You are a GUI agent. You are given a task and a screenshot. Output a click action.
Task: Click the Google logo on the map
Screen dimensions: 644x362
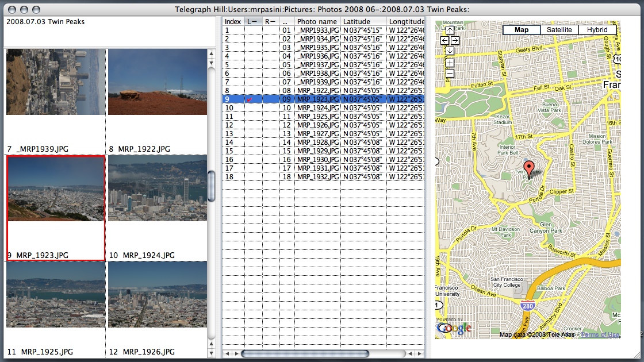[x=454, y=328]
